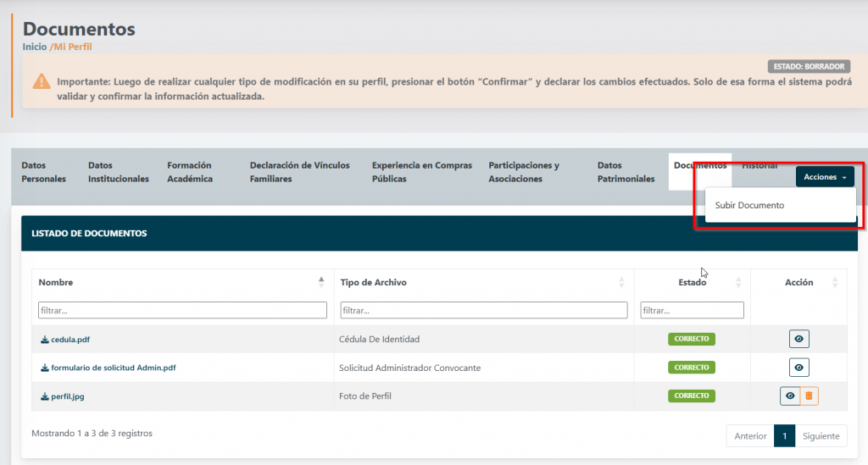Focus the Estado filter field

click(692, 310)
